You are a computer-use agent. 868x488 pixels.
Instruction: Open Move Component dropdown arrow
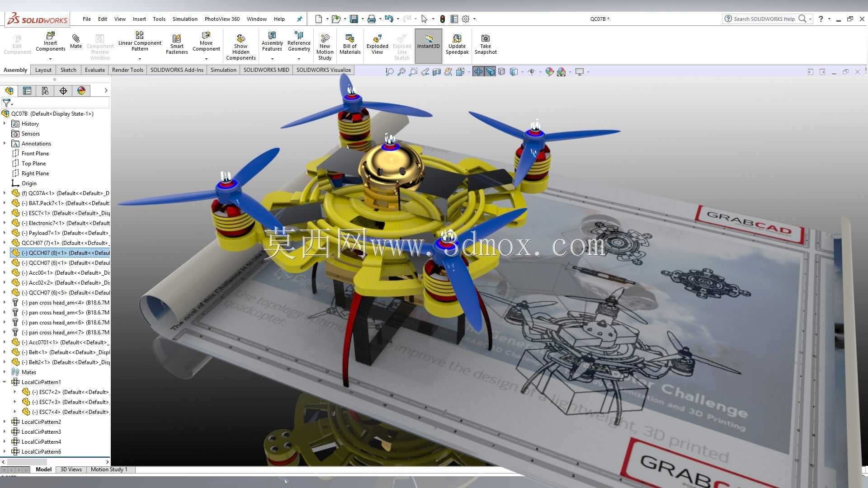pos(206,59)
